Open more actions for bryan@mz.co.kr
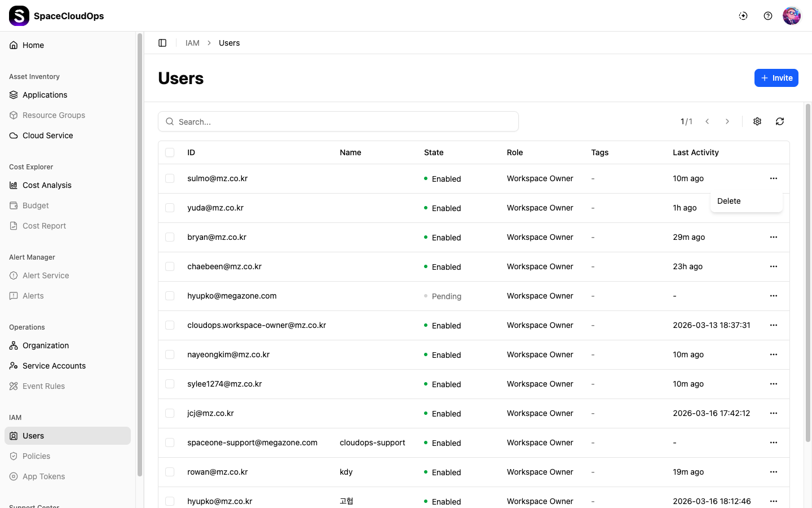The height and width of the screenshot is (508, 812). tap(774, 237)
